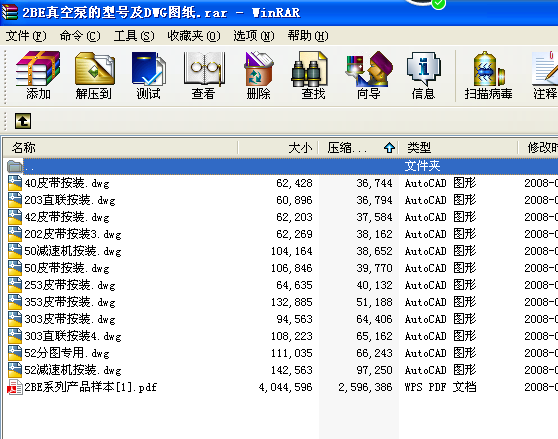Click packed size value 64,406

tap(374, 319)
